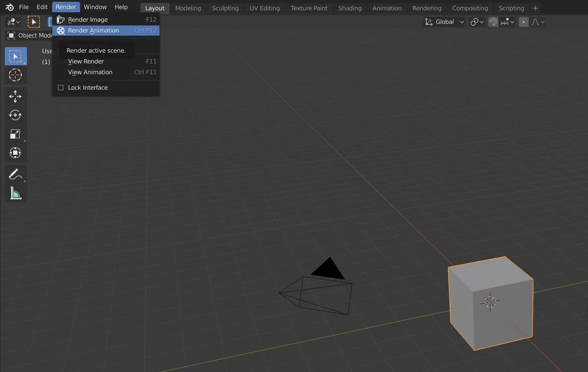Image resolution: width=588 pixels, height=372 pixels.
Task: Switch to the Shading workspace tab
Action: [349, 8]
